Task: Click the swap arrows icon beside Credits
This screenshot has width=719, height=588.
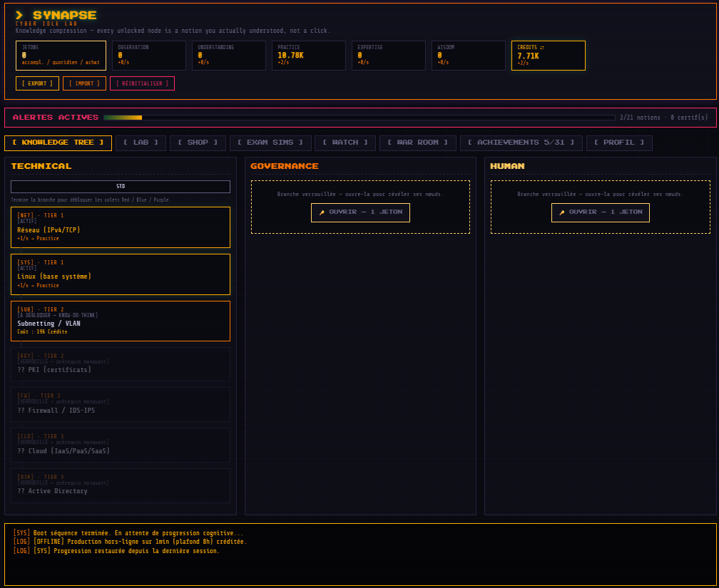Action: coord(542,47)
